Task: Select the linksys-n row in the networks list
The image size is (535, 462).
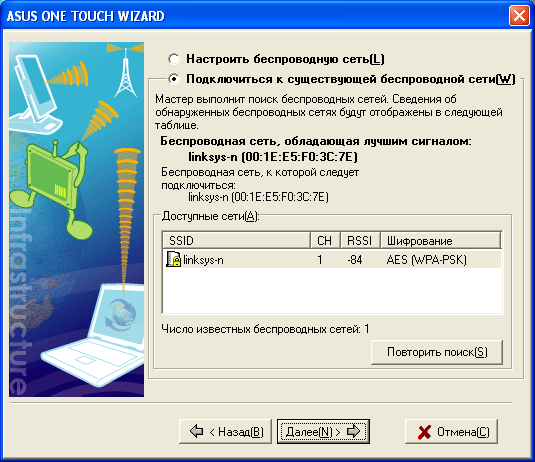Action: click(x=332, y=260)
